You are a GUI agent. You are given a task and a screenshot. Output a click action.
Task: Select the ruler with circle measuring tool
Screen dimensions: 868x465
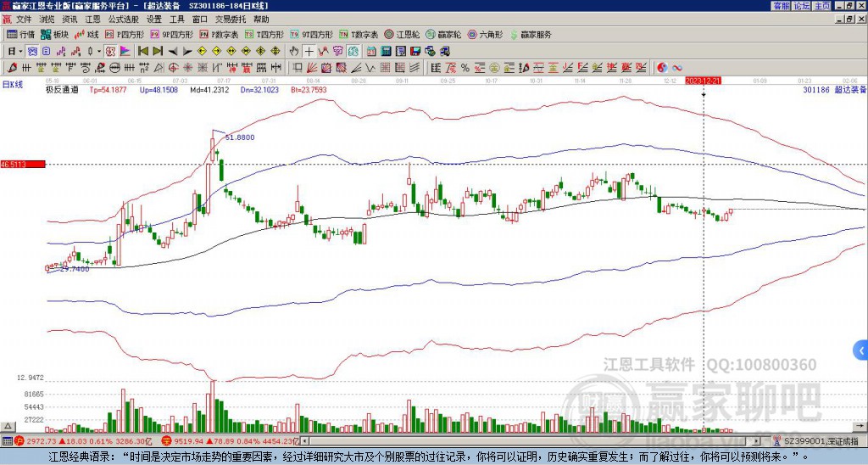click(114, 68)
